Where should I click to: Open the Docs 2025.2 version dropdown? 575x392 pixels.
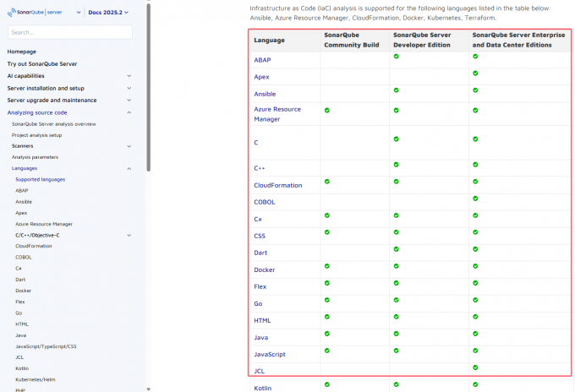(x=108, y=13)
